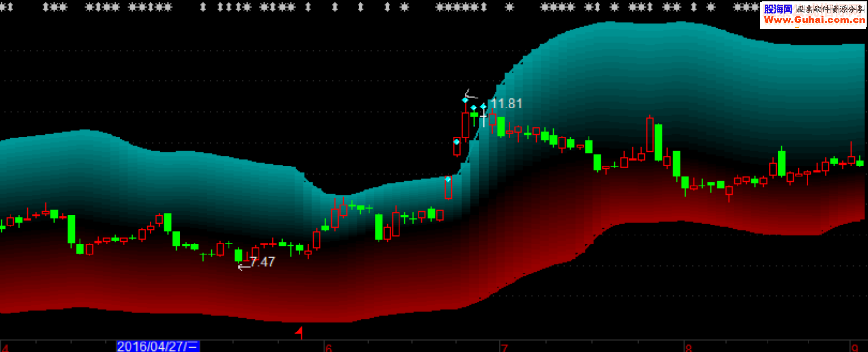Click the green candle next to the 7.47 label
The height and width of the screenshot is (352, 868).
pyautogui.click(x=239, y=255)
